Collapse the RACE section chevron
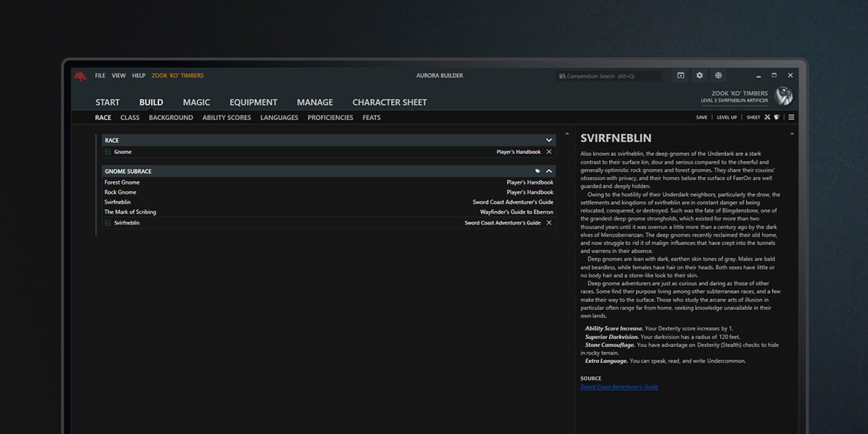The width and height of the screenshot is (868, 434). tap(549, 140)
